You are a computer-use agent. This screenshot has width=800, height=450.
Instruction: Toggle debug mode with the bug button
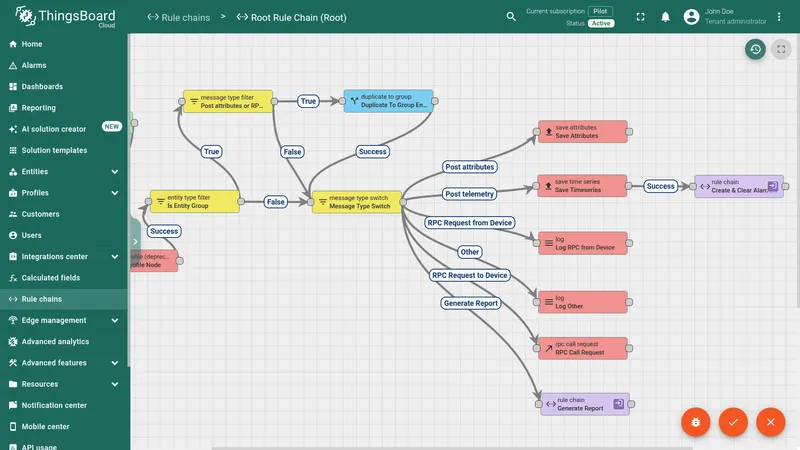[x=695, y=422]
